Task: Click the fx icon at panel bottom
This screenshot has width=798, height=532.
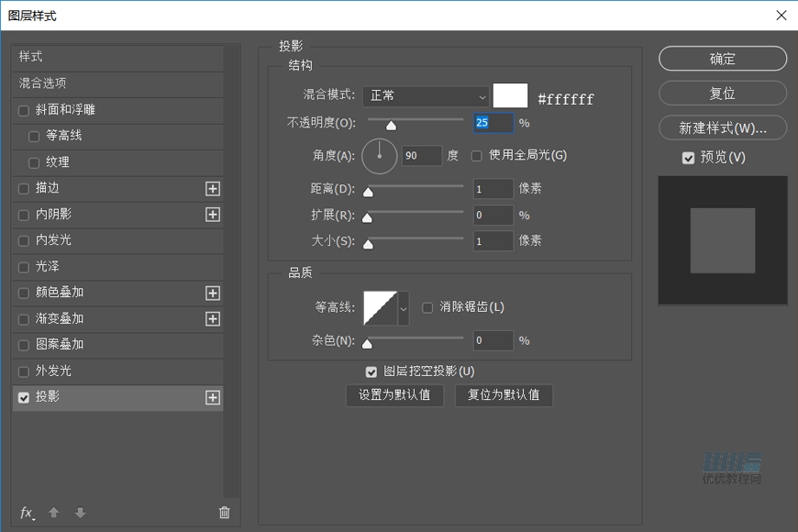Action: point(26,513)
